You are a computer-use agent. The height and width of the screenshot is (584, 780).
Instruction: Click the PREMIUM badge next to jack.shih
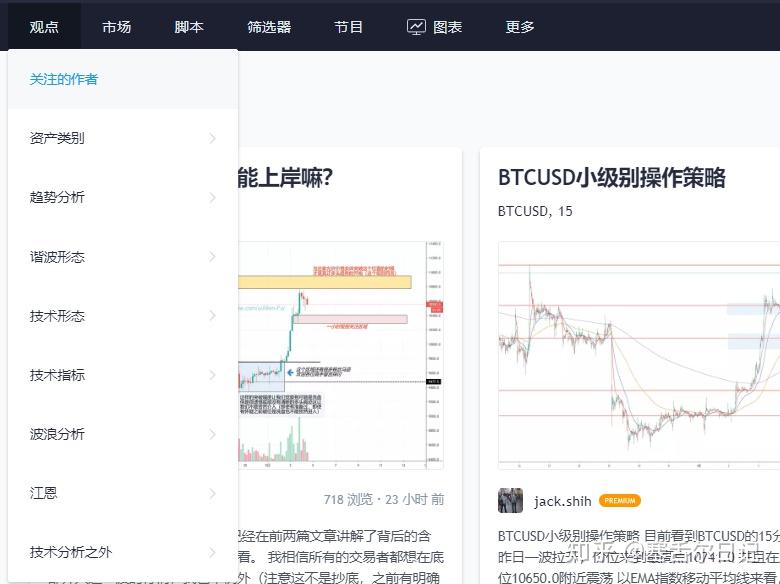pos(620,500)
